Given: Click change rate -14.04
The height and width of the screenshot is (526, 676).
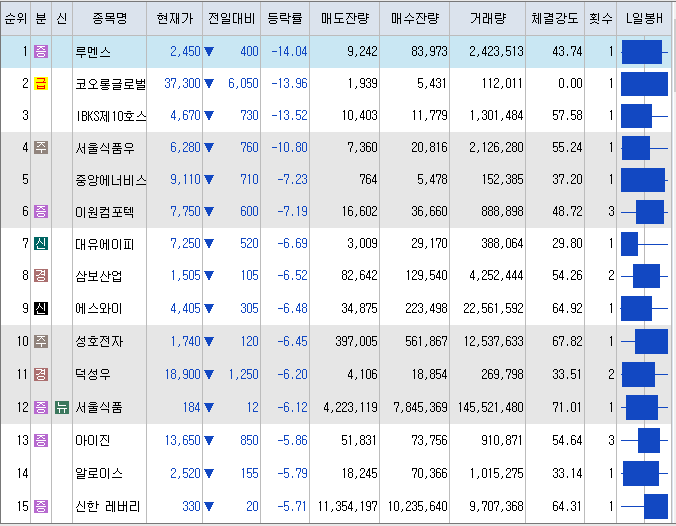Looking at the screenshot, I should [289, 52].
